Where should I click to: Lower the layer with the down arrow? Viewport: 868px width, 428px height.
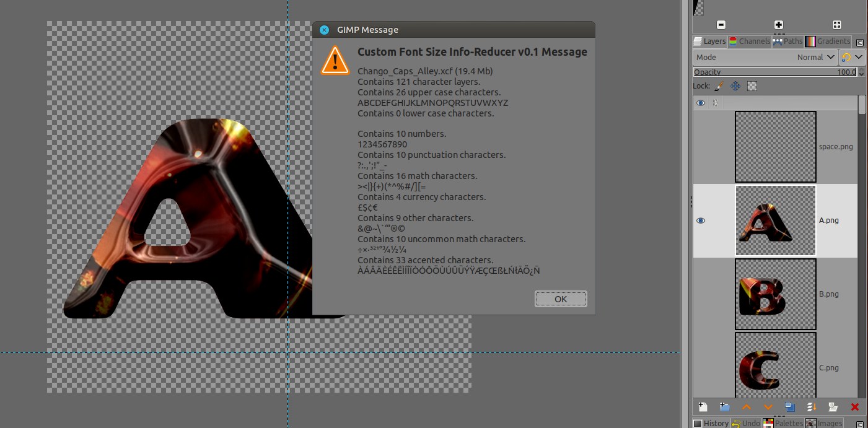click(768, 407)
